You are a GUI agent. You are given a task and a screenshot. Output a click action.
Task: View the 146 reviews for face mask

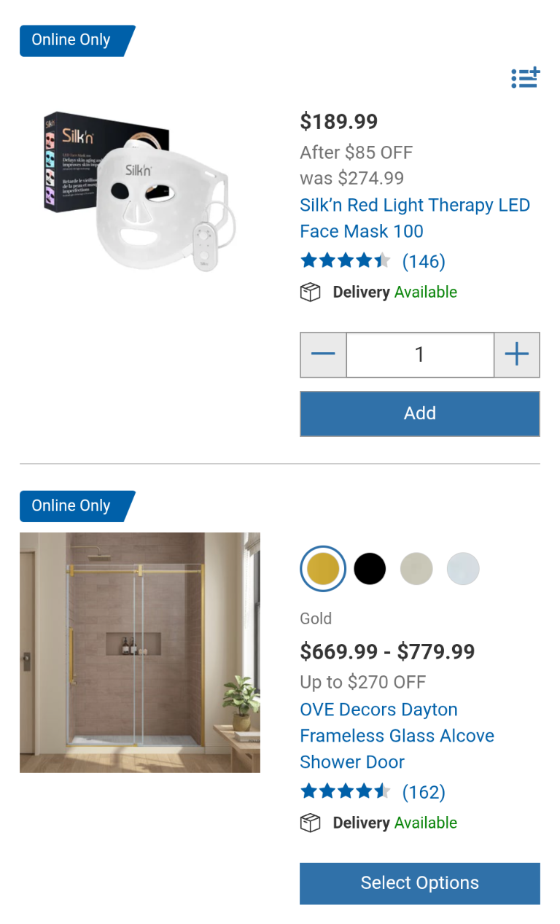424,261
